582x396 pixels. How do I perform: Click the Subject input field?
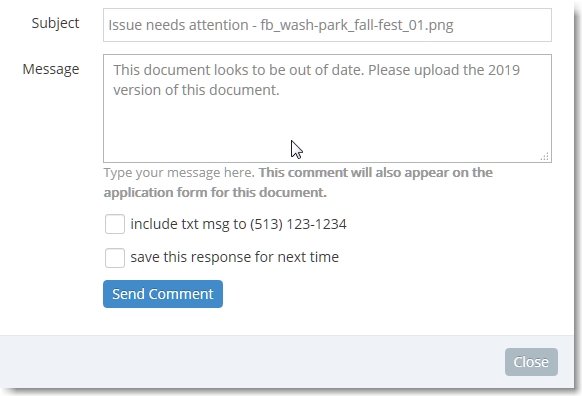[x=327, y=25]
